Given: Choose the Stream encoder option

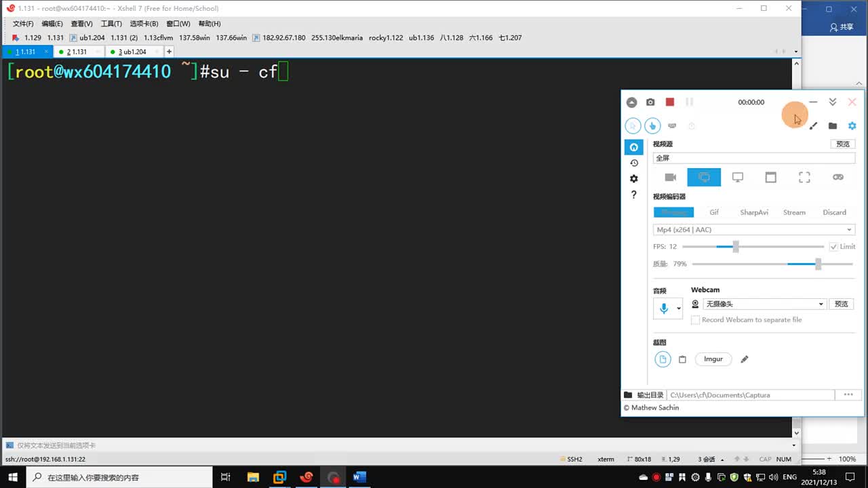Looking at the screenshot, I should 794,212.
